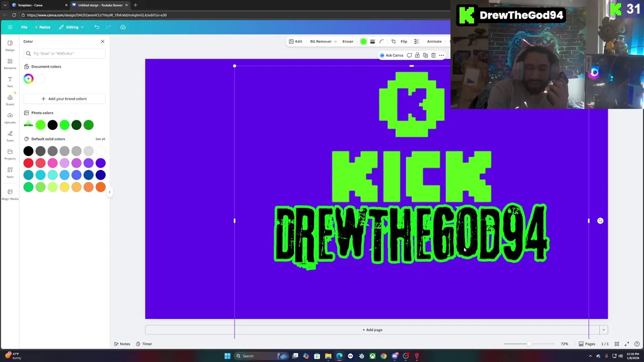Click the green image color swatch in toolbar

point(363,42)
